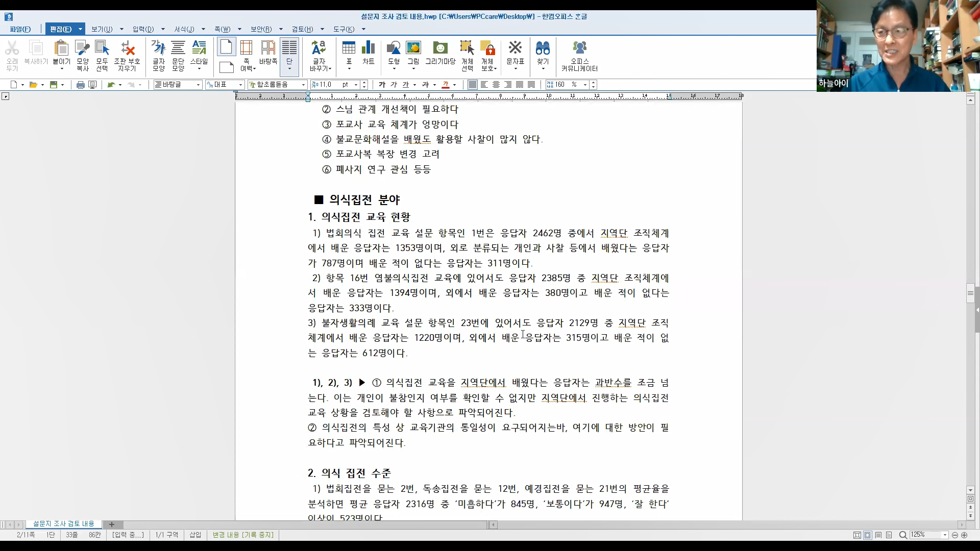The height and width of the screenshot is (551, 980).
Task: Open the 보기(U) menu
Action: click(102, 29)
